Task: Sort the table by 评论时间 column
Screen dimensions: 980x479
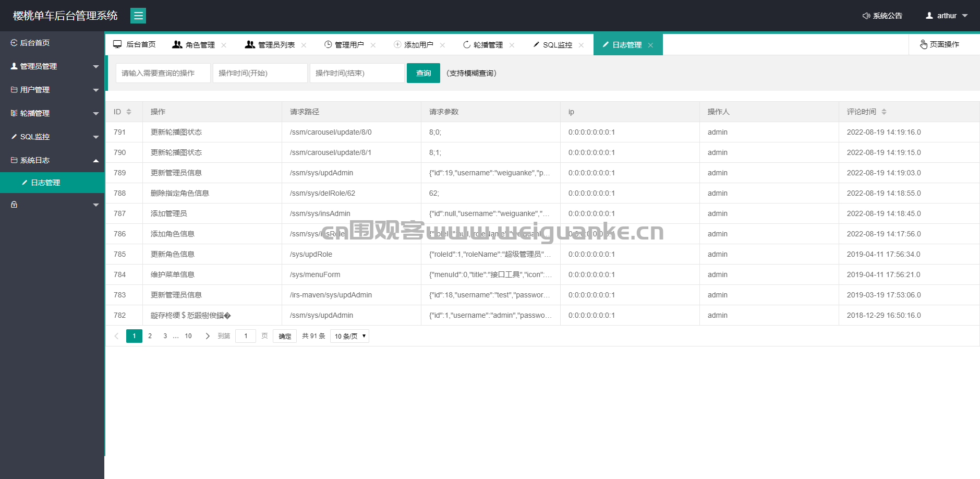Action: coord(884,112)
